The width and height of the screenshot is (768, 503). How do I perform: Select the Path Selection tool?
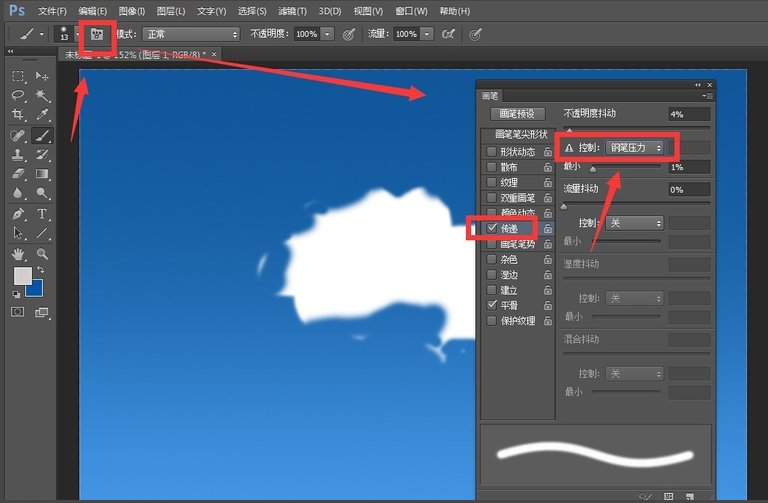(18, 233)
